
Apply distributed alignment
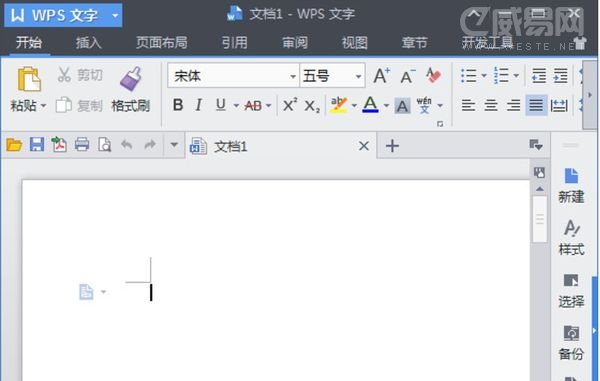(x=559, y=106)
